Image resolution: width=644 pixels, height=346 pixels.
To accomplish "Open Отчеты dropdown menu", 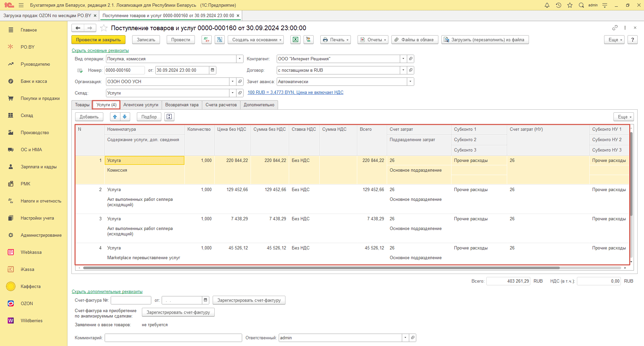I will (x=373, y=40).
